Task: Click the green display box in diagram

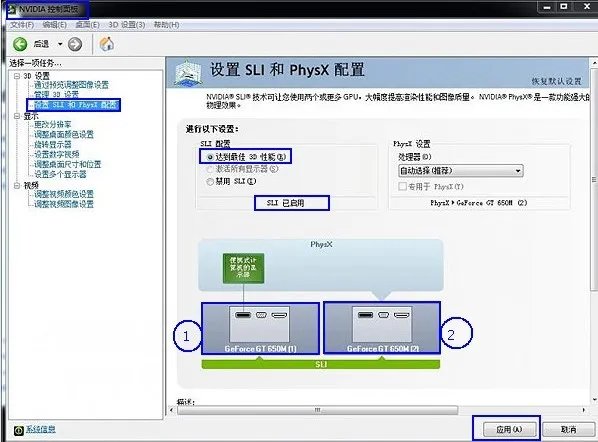Action: coord(243,268)
